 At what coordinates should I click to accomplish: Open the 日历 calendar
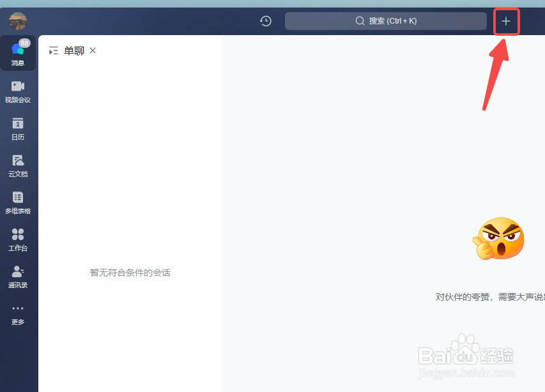pyautogui.click(x=18, y=129)
